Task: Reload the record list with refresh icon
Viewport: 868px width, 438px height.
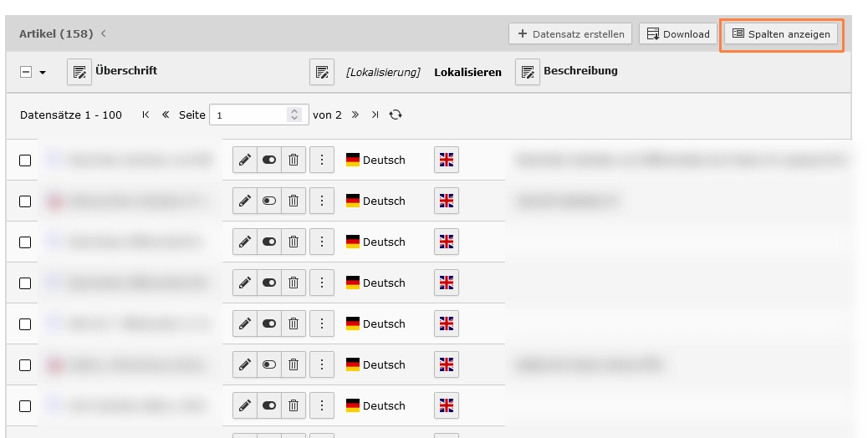Action: (396, 115)
